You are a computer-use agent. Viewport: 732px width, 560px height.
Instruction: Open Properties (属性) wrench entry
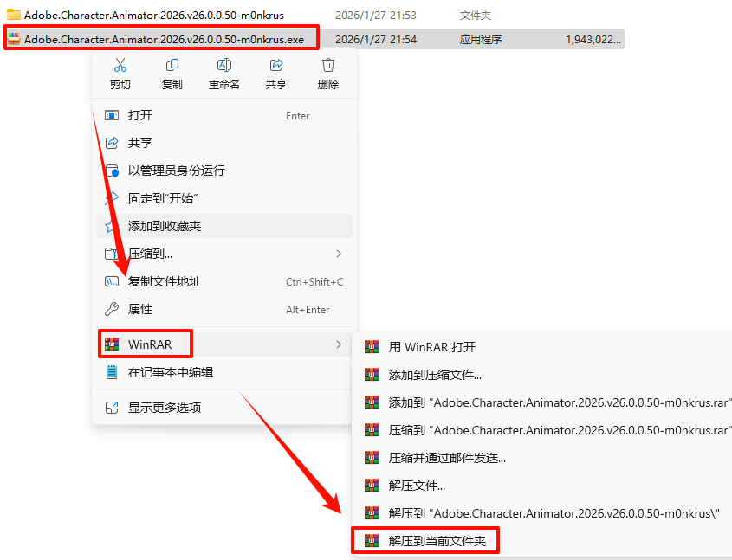(x=224, y=309)
